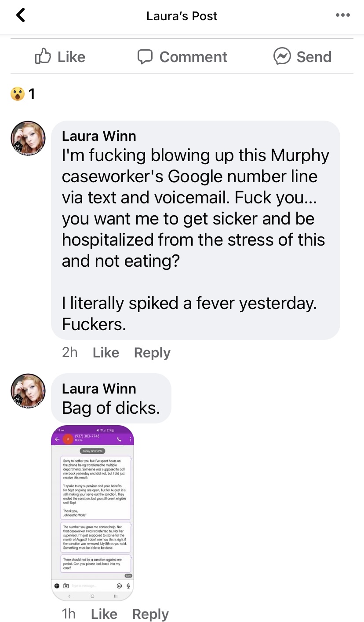This screenshot has width=364, height=622.
Task: Open the attached text message screenshot thumbnail
Action: pyautogui.click(x=93, y=513)
